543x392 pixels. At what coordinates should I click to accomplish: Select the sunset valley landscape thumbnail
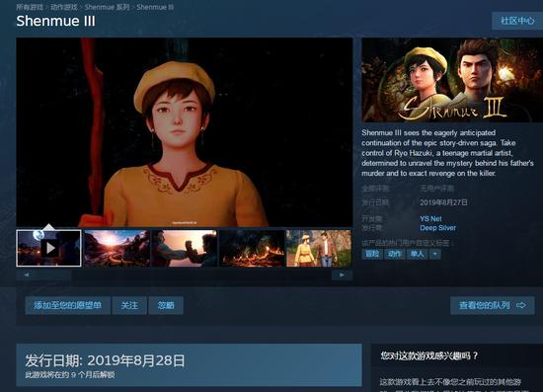tap(116, 248)
